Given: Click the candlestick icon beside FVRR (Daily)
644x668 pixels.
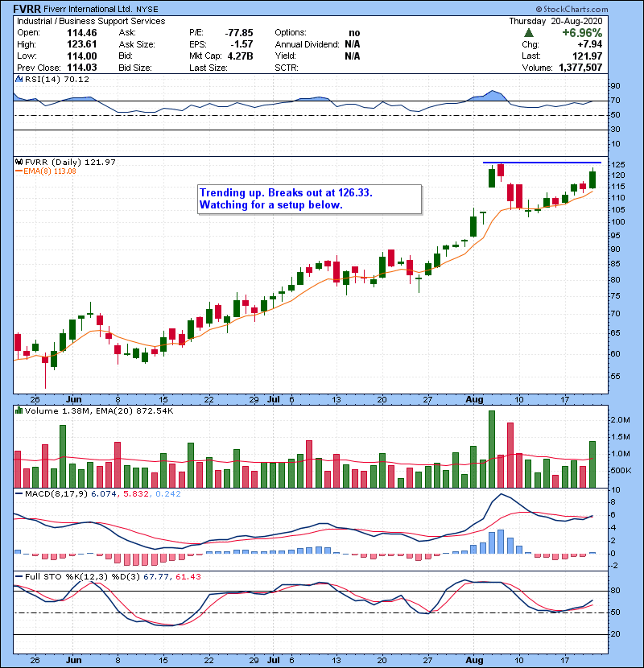Looking at the screenshot, I should [x=19, y=162].
